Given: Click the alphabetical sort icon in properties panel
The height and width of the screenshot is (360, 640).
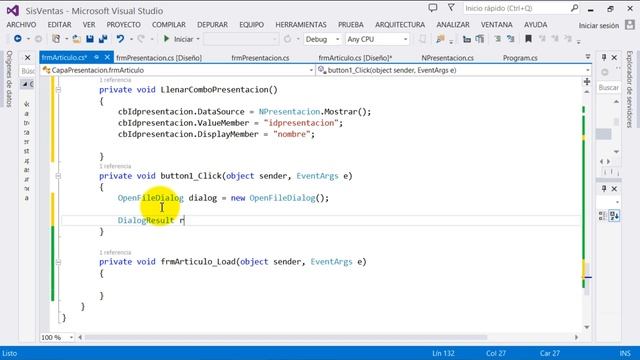Looking at the screenshot, I should (x=614, y=216).
